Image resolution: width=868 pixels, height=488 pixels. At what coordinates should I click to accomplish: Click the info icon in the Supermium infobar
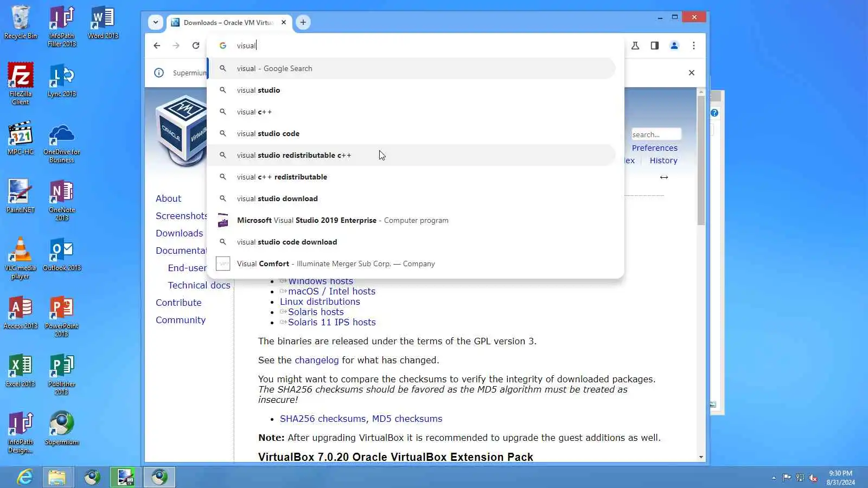pos(159,73)
